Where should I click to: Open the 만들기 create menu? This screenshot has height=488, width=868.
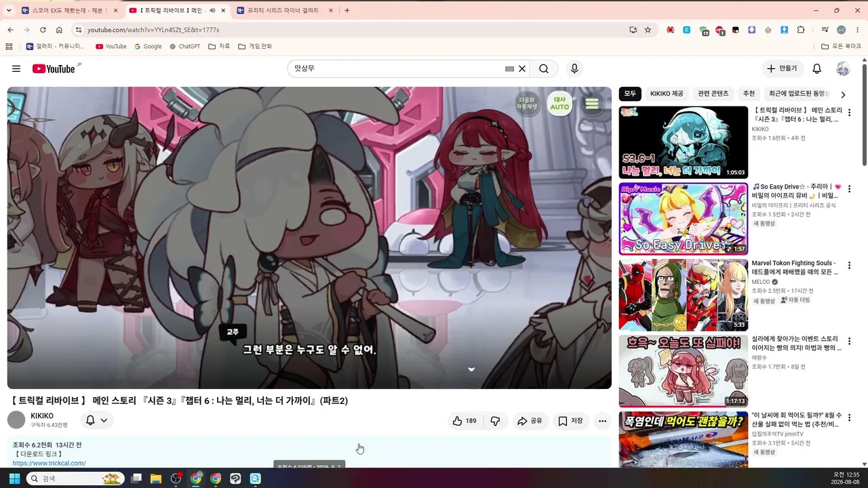pyautogui.click(x=782, y=68)
